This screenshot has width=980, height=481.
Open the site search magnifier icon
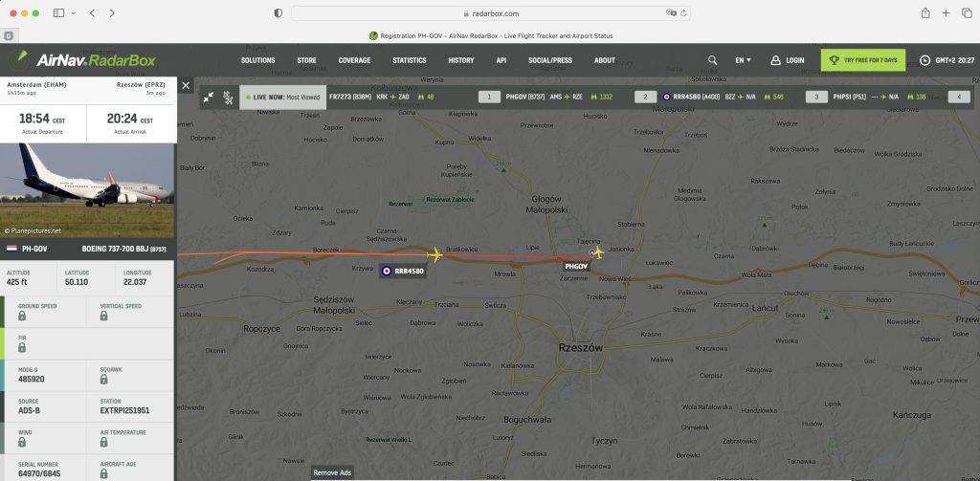point(712,60)
